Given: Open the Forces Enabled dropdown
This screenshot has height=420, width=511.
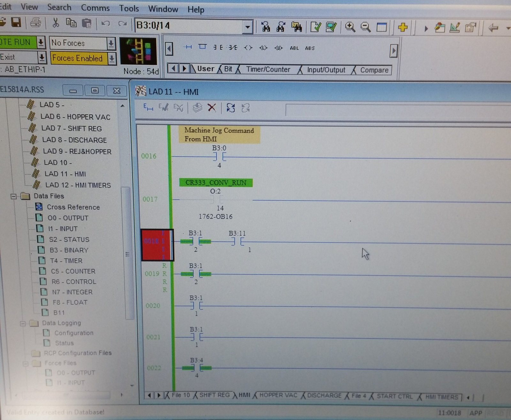Looking at the screenshot, I should click(x=112, y=59).
